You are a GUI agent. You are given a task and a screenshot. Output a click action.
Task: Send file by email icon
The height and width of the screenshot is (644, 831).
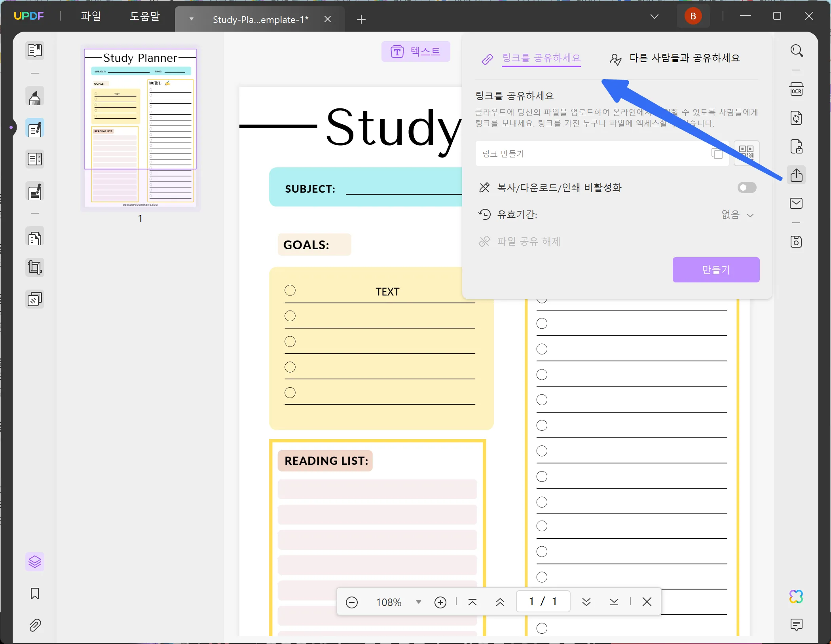tap(797, 203)
